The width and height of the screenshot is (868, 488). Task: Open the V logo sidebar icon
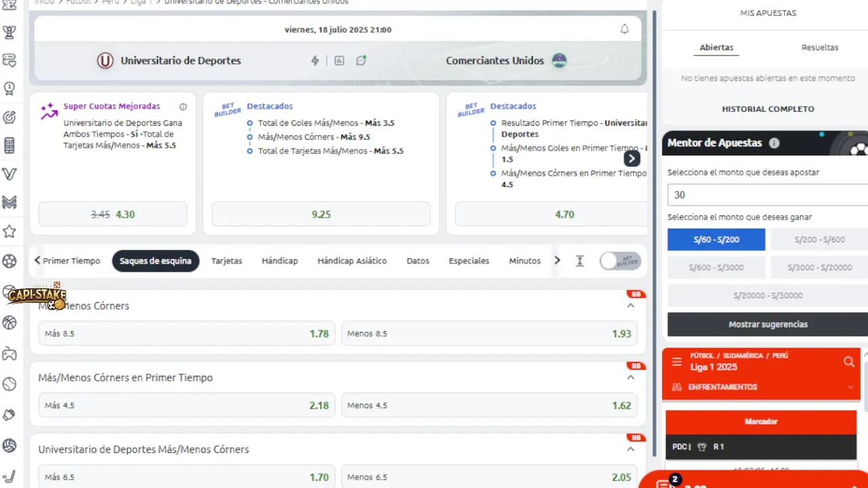9,174
